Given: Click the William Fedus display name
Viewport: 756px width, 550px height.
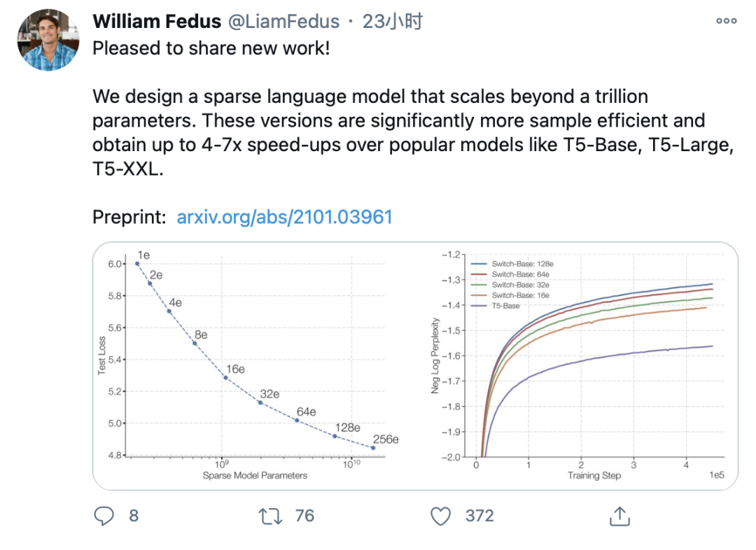Looking at the screenshot, I should pyautogui.click(x=157, y=21).
